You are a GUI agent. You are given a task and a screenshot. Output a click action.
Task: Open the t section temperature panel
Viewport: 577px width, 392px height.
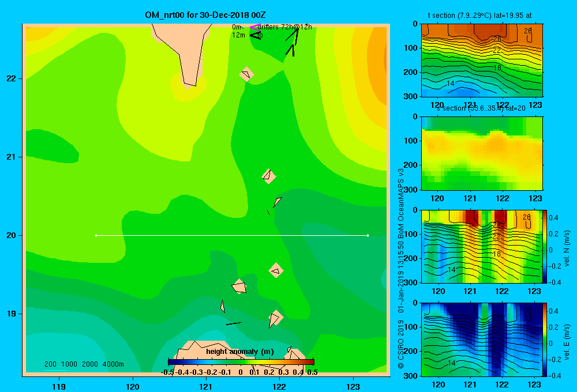[482, 60]
